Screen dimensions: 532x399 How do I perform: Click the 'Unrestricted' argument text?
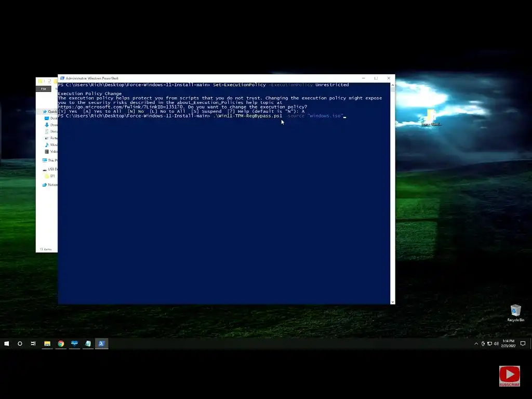332,85
